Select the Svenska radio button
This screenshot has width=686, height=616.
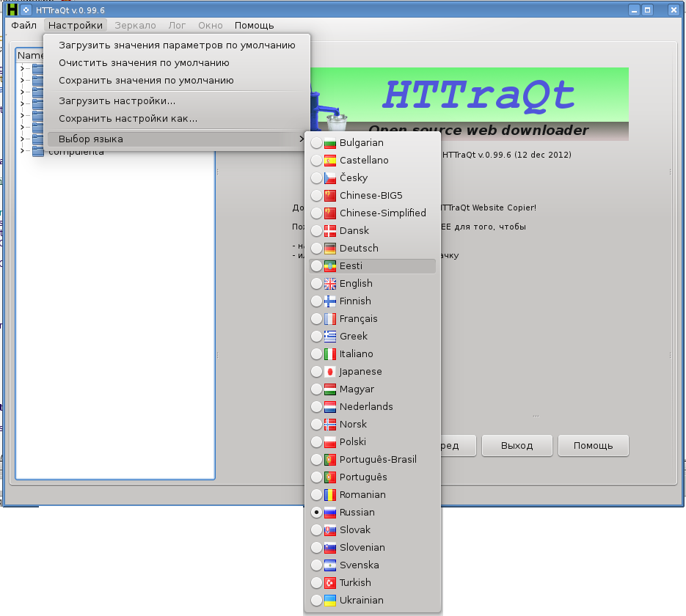tap(316, 565)
